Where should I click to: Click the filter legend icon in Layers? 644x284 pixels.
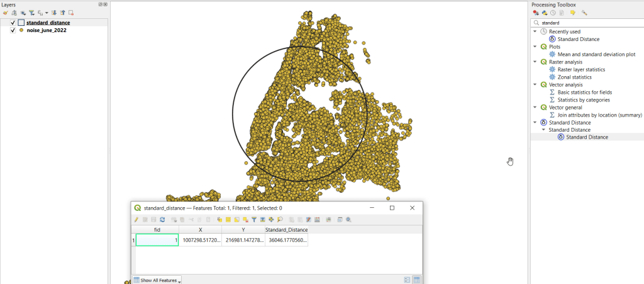click(31, 13)
